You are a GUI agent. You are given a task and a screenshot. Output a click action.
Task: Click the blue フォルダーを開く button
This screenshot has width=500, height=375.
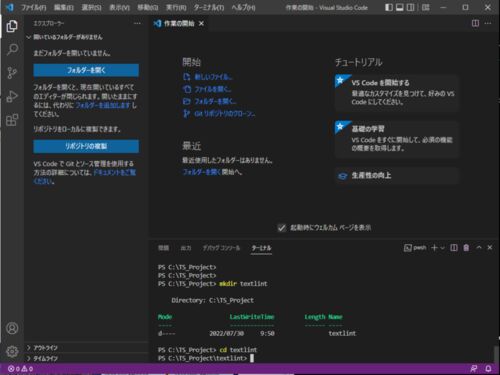(x=86, y=70)
